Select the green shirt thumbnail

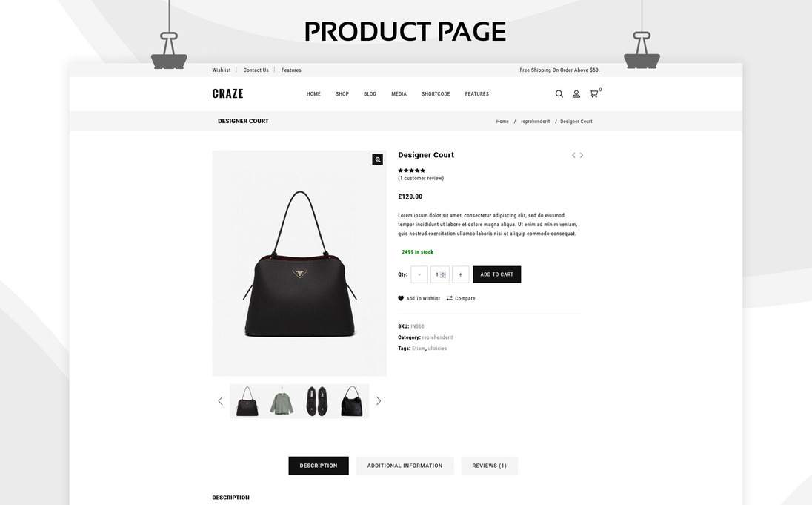(282, 401)
